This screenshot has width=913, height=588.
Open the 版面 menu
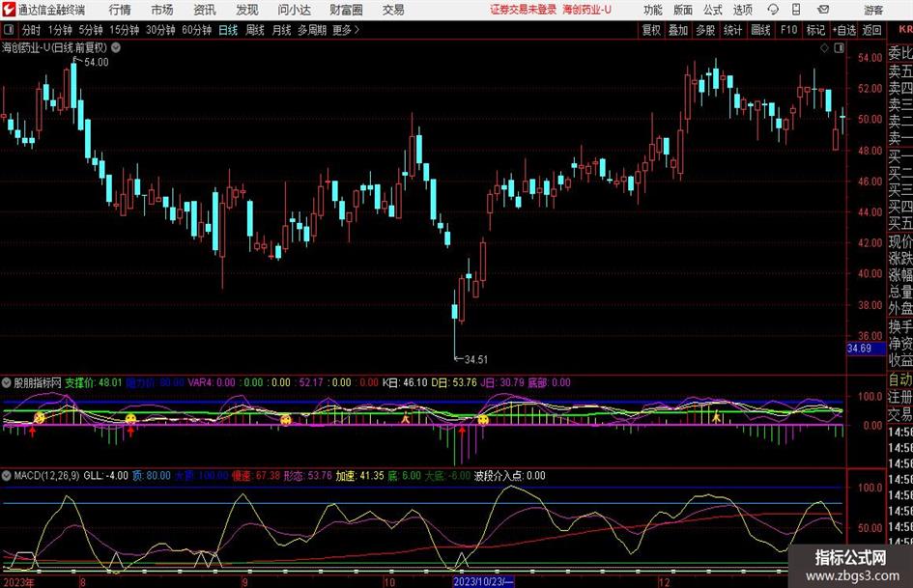pyautogui.click(x=682, y=10)
